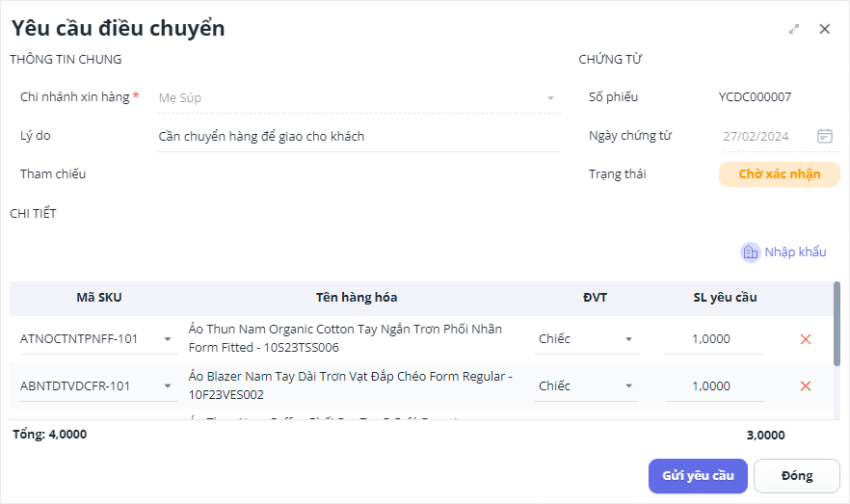Open the Ngày chứng từ calendar picker
This screenshot has height=504, width=850.
pos(825,136)
